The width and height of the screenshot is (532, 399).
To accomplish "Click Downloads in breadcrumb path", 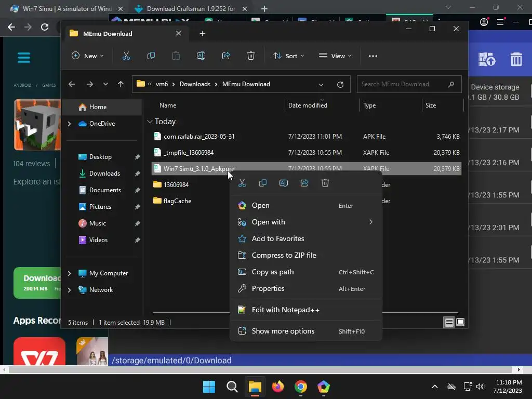I will (x=195, y=84).
